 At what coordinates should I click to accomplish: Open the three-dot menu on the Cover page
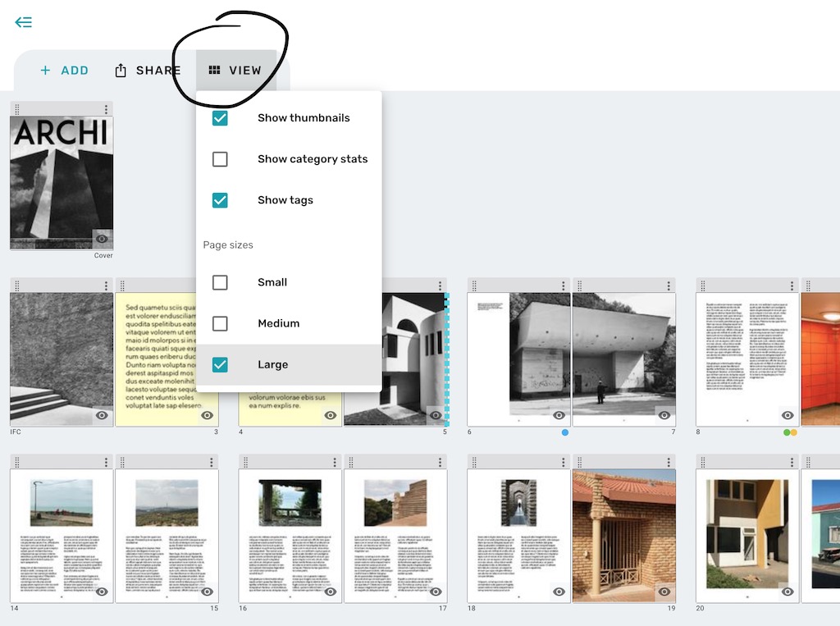[x=104, y=108]
